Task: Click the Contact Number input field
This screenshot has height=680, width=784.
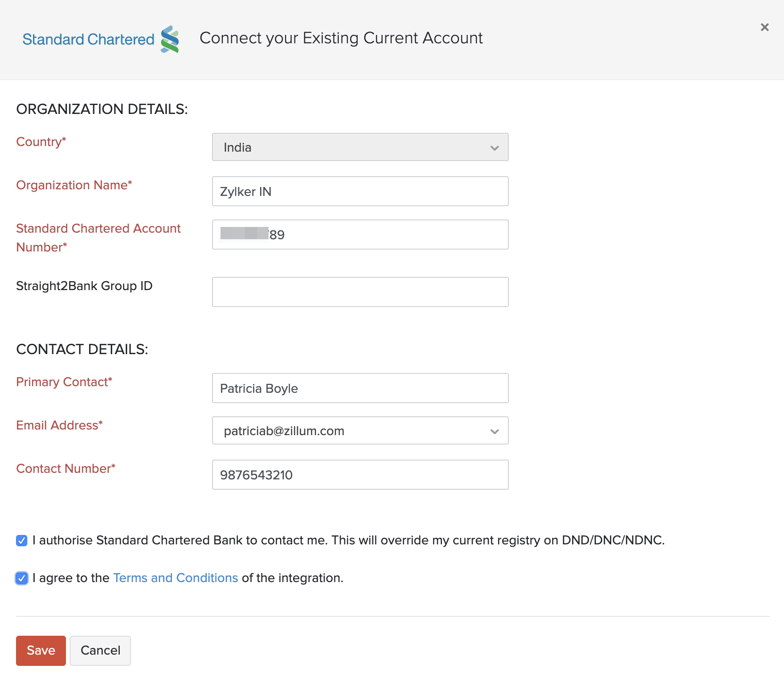Action: pos(360,475)
